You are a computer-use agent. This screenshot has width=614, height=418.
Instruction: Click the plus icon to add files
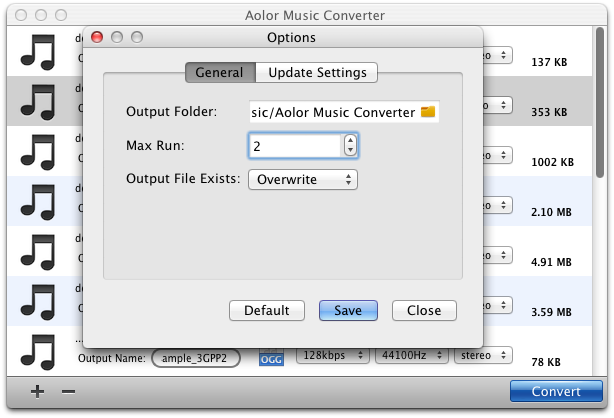(37, 391)
